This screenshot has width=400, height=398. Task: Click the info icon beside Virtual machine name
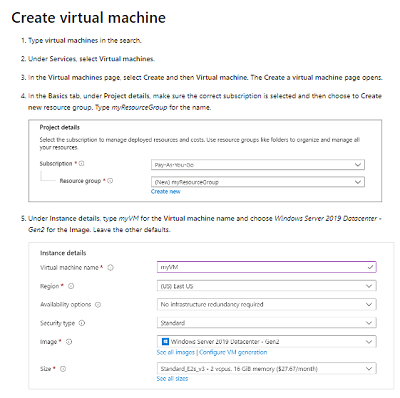point(110,267)
